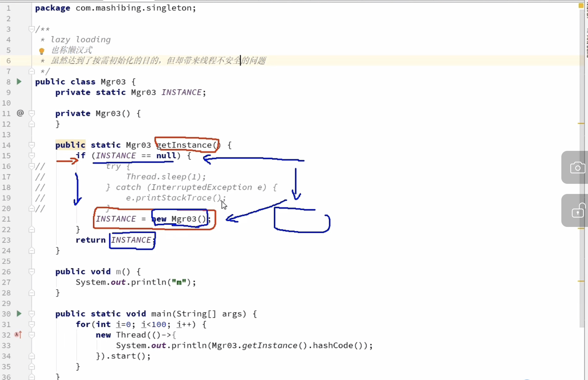Click the getInstance() method name on line 14

(x=188, y=145)
